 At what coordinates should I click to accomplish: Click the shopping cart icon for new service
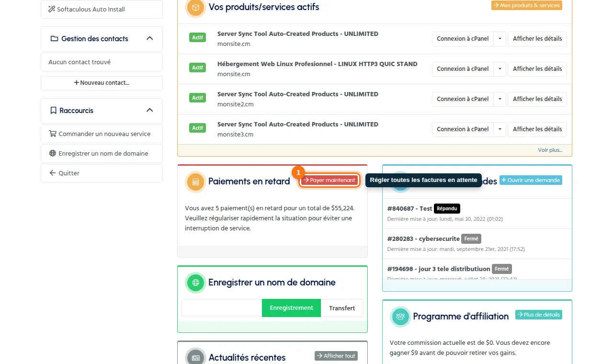point(53,134)
